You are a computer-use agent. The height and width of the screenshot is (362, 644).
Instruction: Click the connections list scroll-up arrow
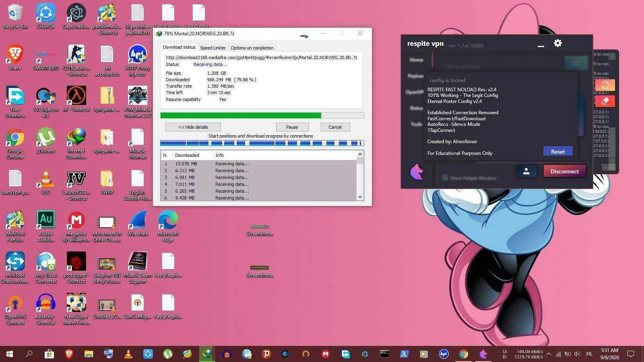pyautogui.click(x=360, y=154)
